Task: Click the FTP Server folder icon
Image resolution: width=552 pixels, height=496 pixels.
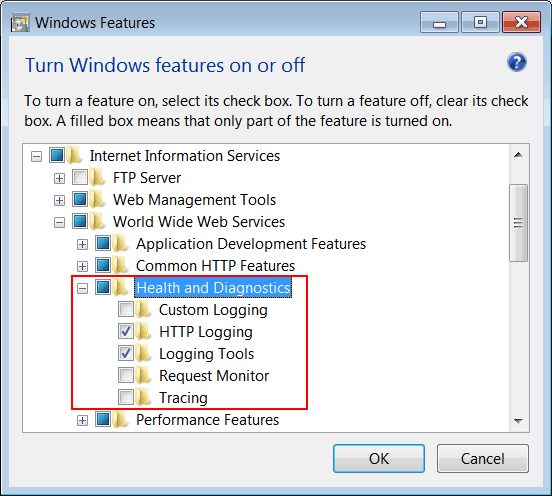Action: pos(97,177)
